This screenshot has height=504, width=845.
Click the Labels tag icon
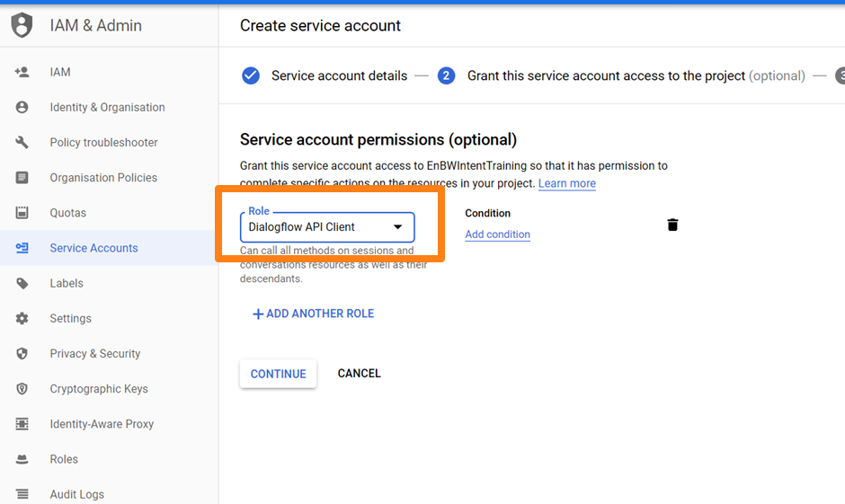[x=22, y=283]
